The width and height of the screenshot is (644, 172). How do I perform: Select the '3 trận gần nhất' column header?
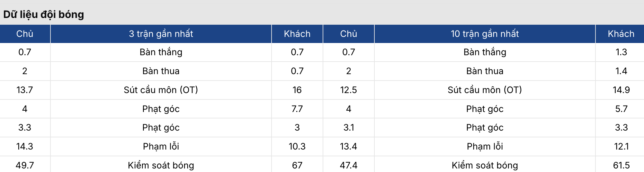[x=161, y=34]
